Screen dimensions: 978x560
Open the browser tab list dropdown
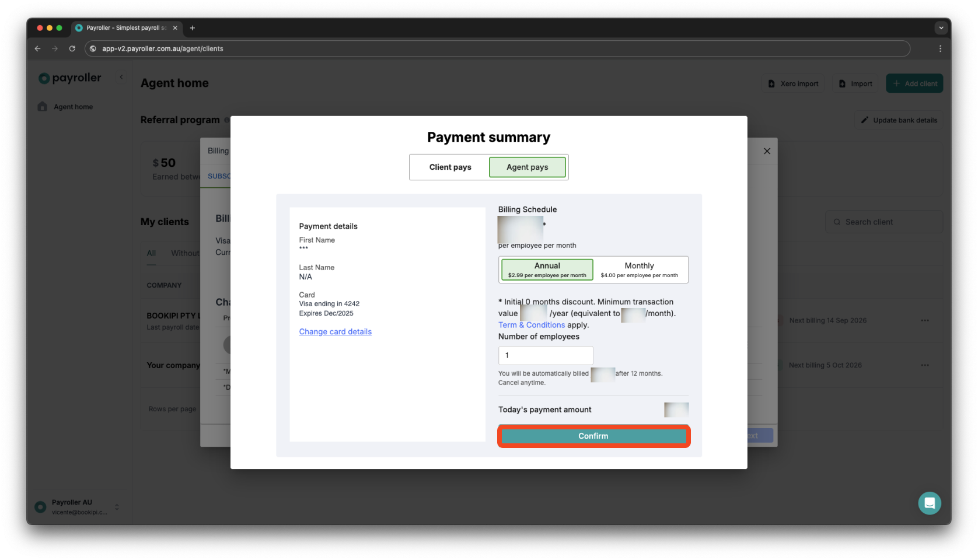941,27
